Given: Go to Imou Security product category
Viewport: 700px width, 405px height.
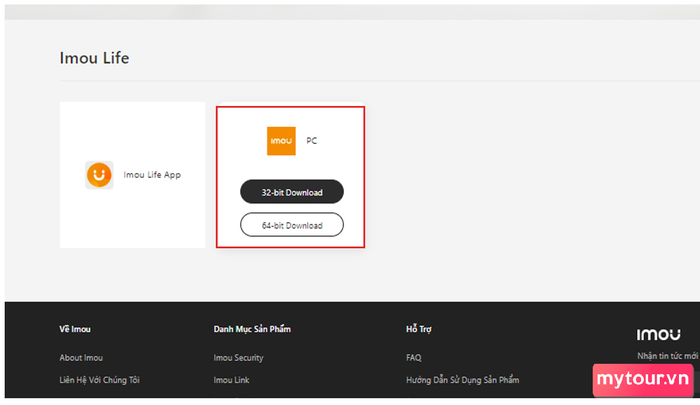Looking at the screenshot, I should pyautogui.click(x=238, y=358).
